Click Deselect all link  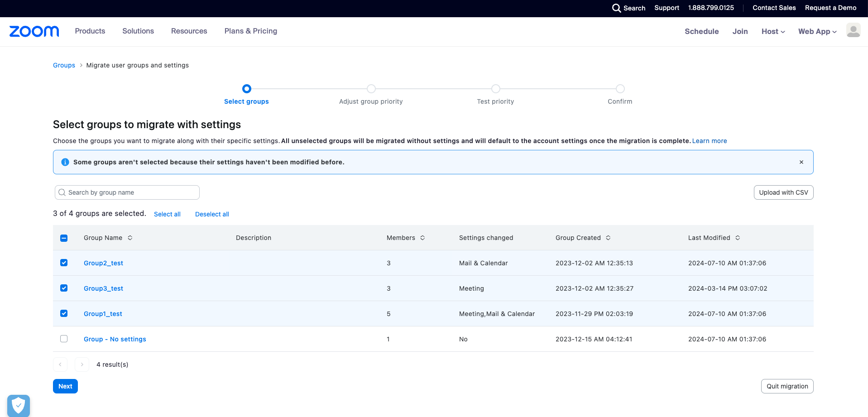tap(212, 214)
